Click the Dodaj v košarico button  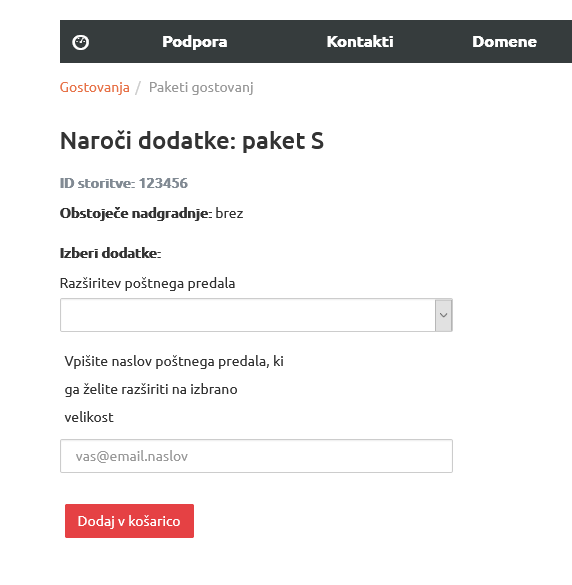pos(129,521)
